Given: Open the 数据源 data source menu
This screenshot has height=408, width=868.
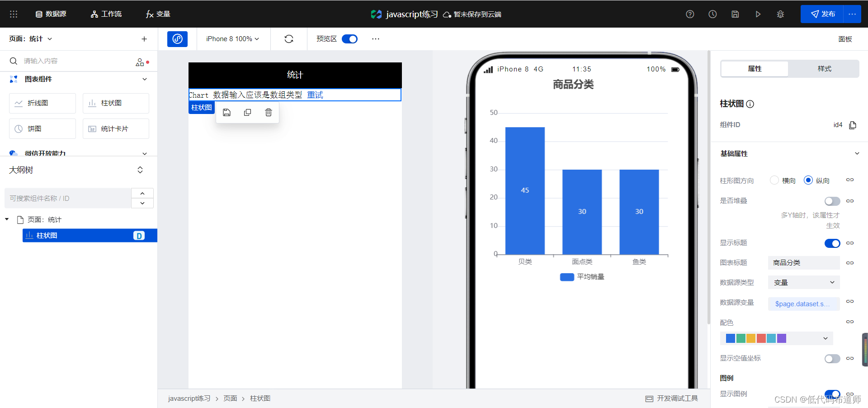Looking at the screenshot, I should [51, 14].
